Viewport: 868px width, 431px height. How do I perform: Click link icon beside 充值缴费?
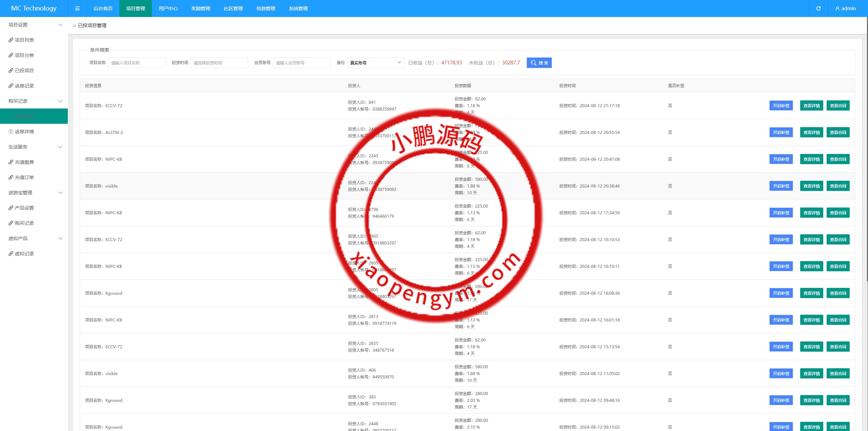(11, 162)
